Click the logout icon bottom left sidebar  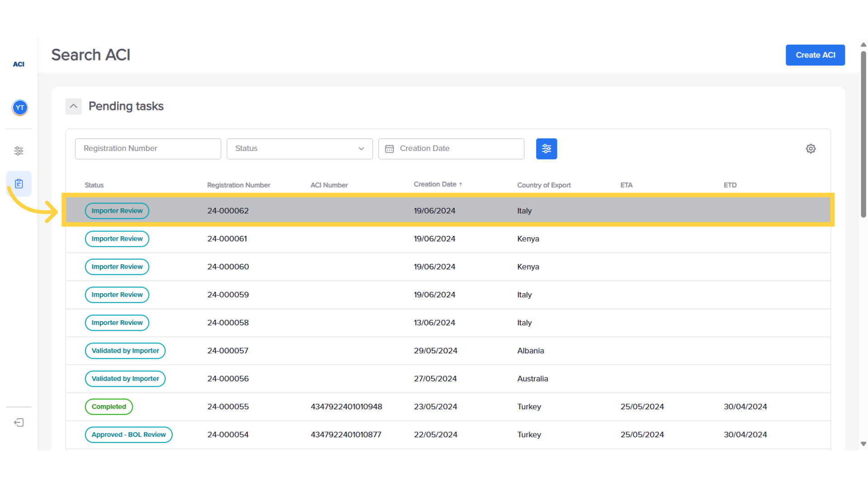coord(19,422)
